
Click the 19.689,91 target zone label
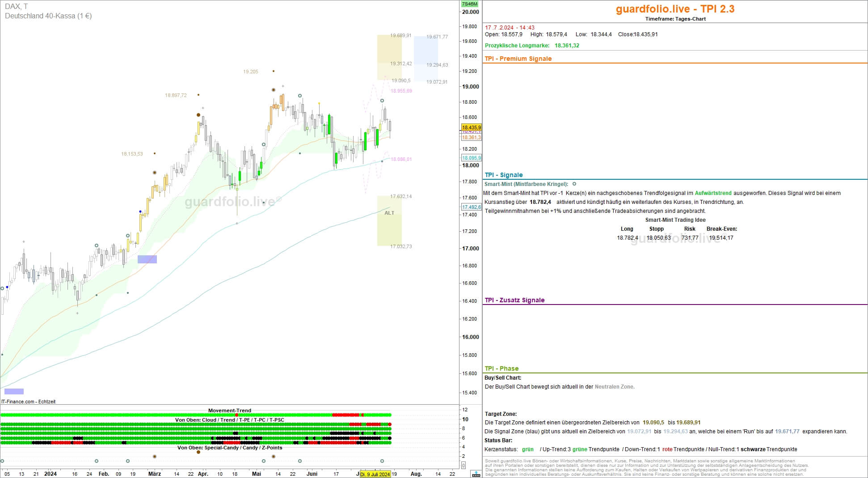401,35
